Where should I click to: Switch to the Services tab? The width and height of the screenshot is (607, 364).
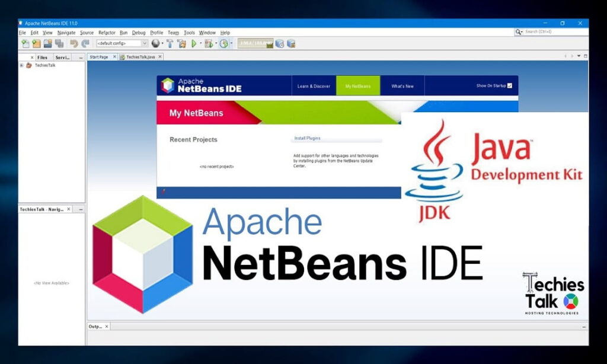(63, 58)
